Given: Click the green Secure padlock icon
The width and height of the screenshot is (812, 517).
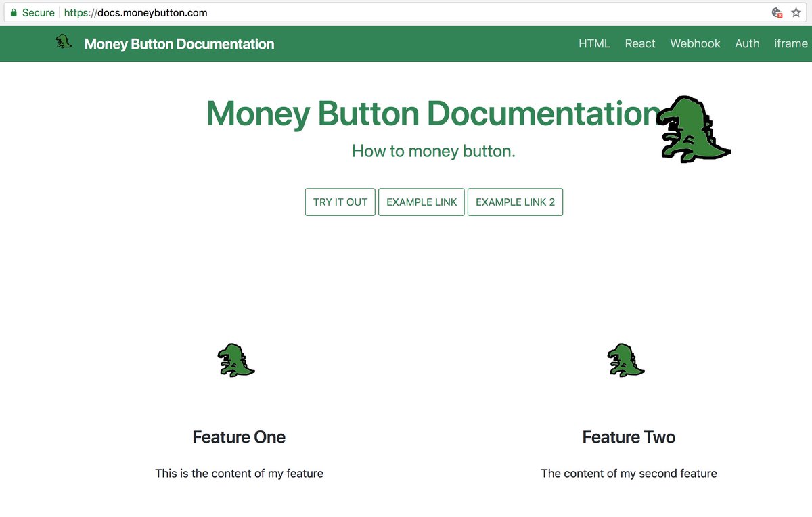Looking at the screenshot, I should (x=14, y=13).
